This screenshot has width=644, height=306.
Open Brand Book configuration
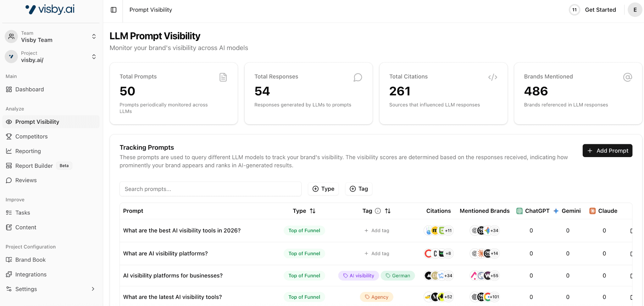[51, 260]
